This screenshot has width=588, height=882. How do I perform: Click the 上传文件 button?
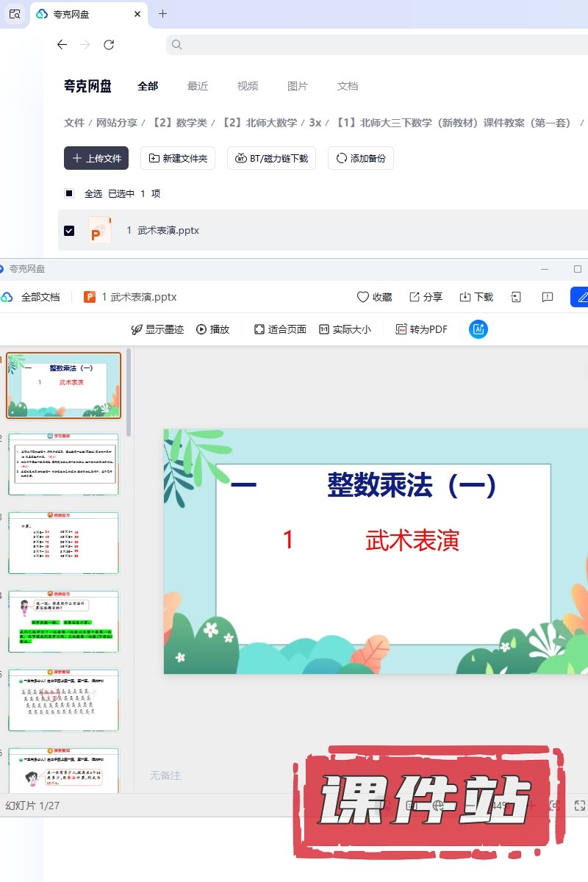(96, 158)
